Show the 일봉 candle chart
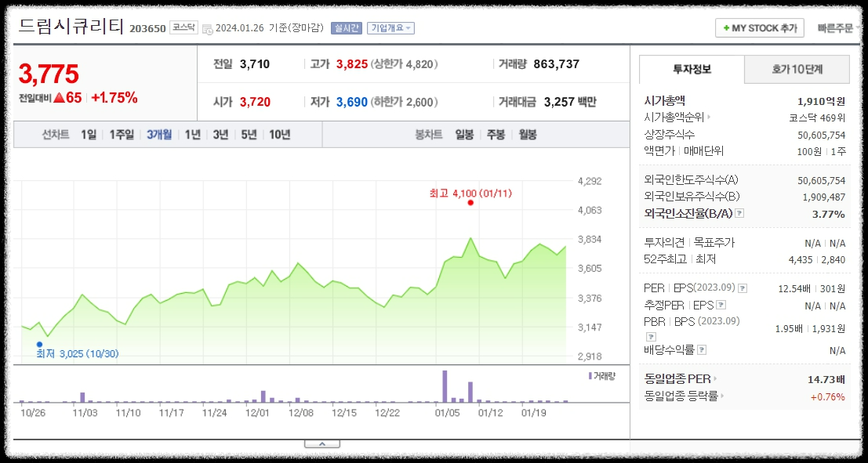This screenshot has width=868, height=463. point(464,135)
